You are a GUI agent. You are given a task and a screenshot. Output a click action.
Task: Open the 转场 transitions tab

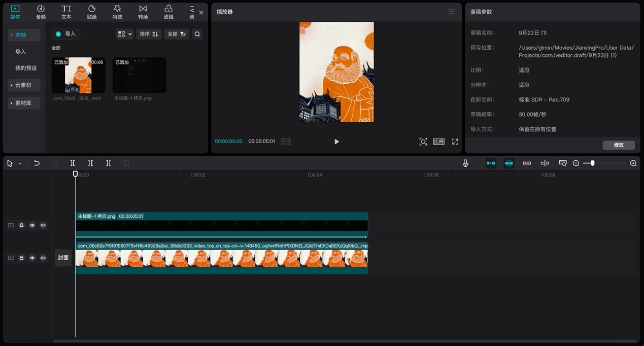(143, 12)
